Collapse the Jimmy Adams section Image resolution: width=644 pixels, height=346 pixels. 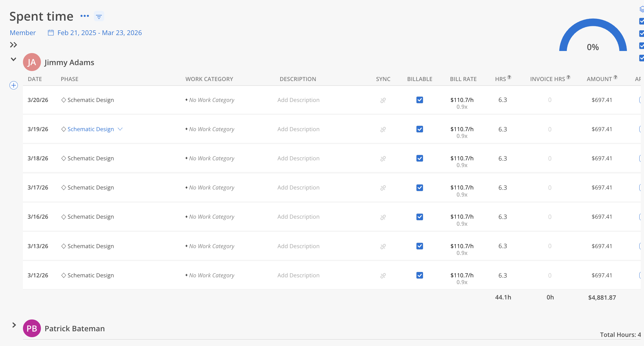pos(14,59)
